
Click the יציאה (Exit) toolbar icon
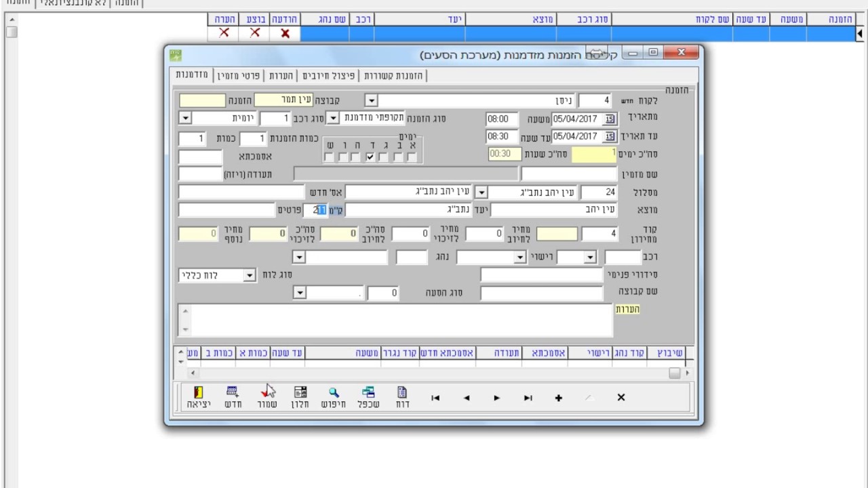(x=199, y=397)
